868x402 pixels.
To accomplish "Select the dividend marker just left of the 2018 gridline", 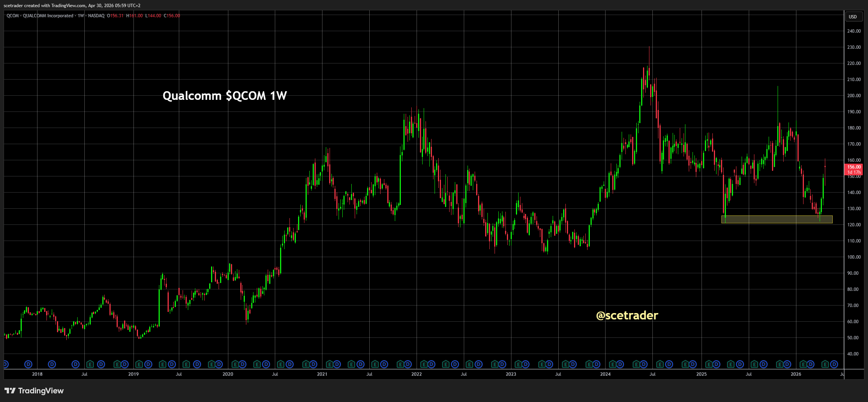I will coord(28,364).
